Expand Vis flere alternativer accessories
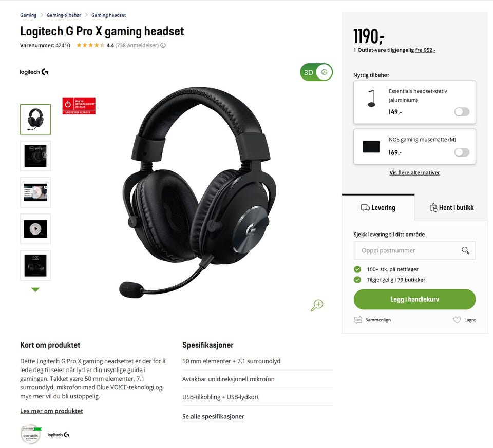 (414, 172)
